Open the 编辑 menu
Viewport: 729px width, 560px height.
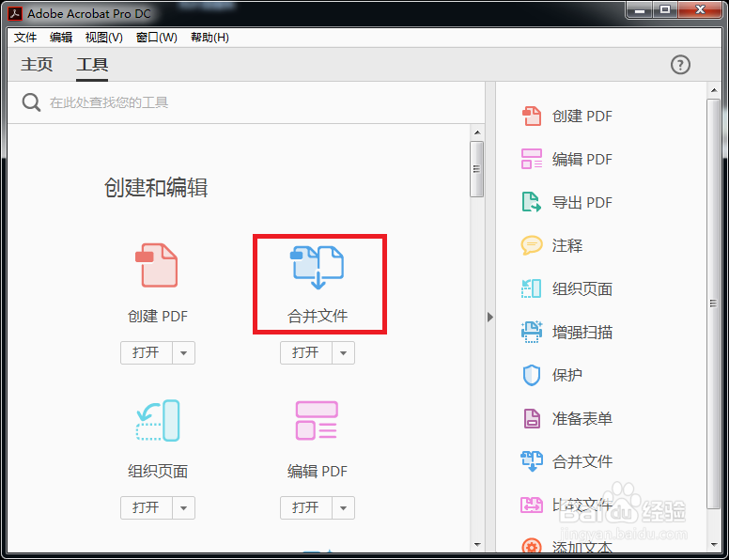click(61, 38)
